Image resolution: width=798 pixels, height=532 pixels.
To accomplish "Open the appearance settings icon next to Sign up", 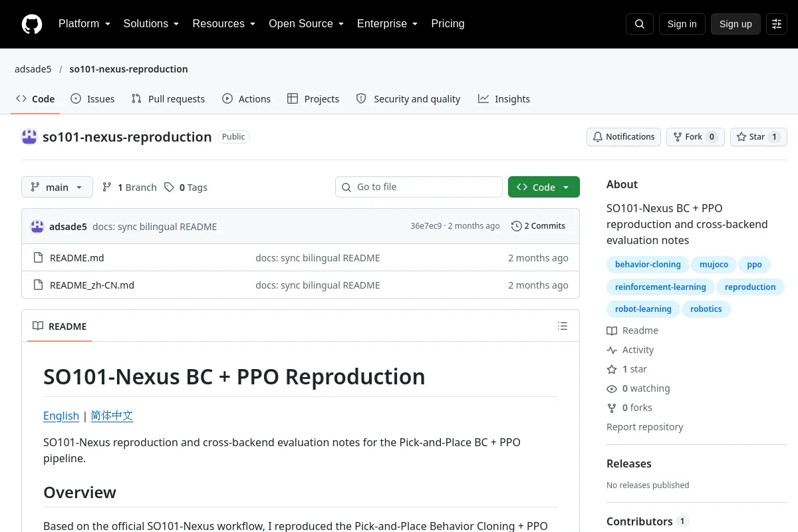I will click(x=777, y=24).
